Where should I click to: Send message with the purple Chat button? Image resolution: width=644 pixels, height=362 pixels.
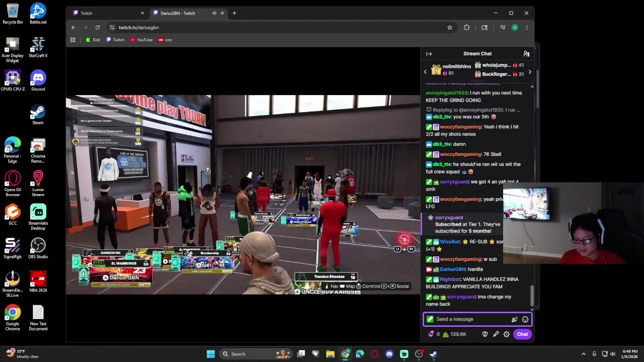coord(522,334)
